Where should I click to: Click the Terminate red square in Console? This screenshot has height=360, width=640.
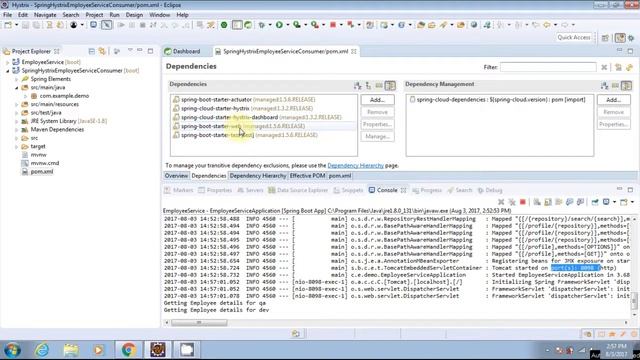(x=523, y=202)
